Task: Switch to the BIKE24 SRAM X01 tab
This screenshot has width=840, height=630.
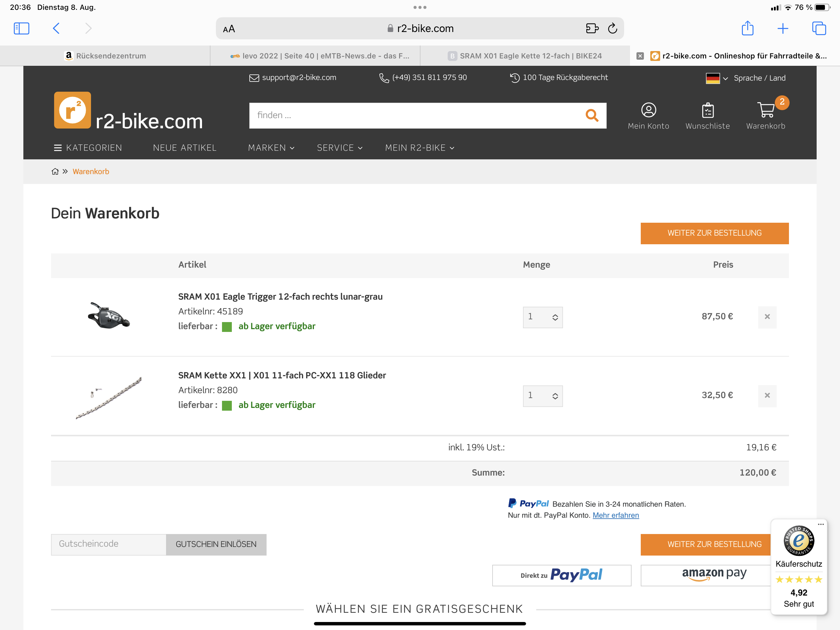Action: point(525,56)
